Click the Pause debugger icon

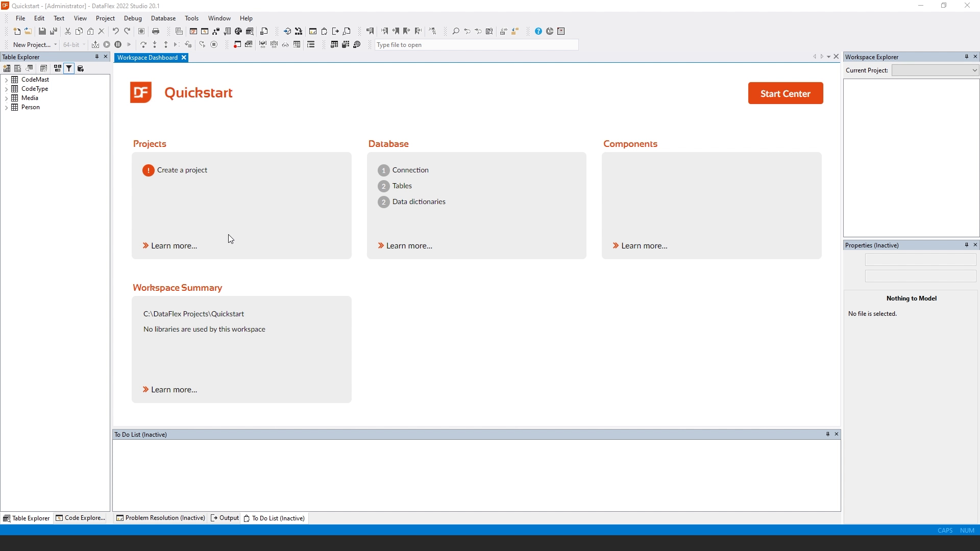point(118,44)
